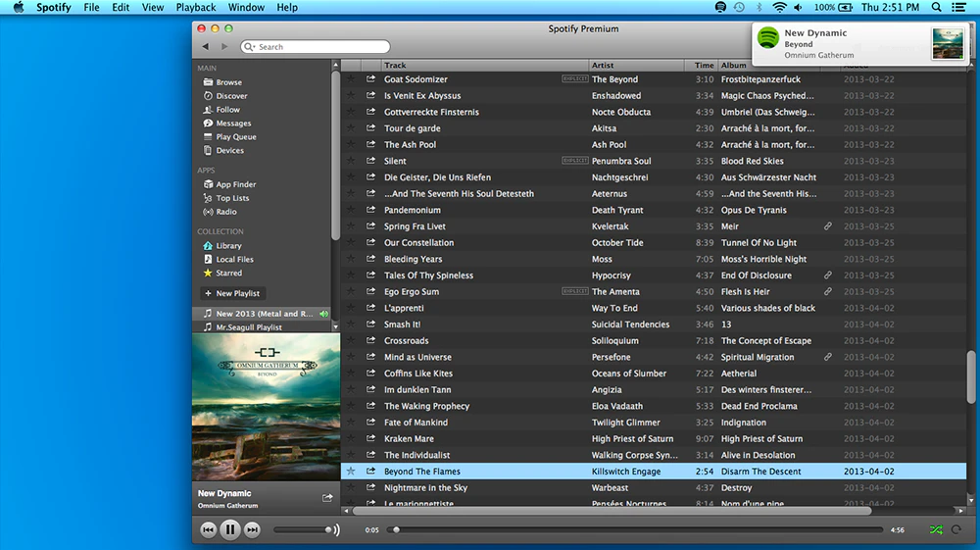
Task: Open link icon for Tales Of Thy Spineless
Action: [827, 275]
